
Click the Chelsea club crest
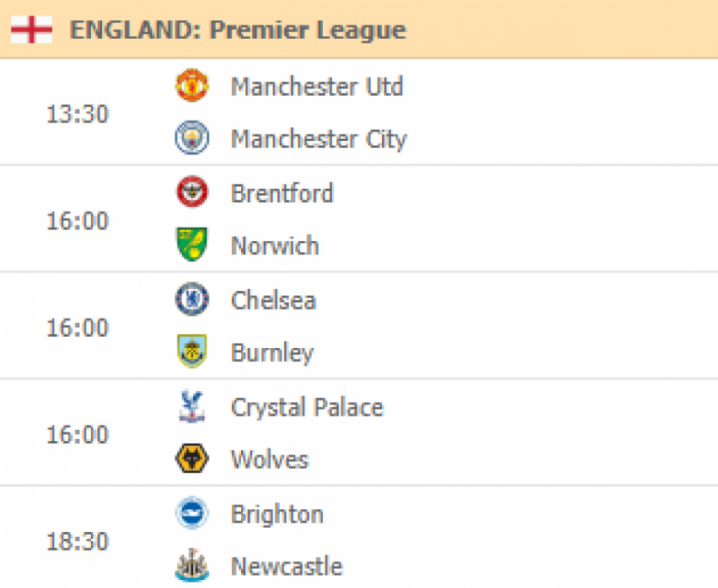pyautogui.click(x=192, y=299)
